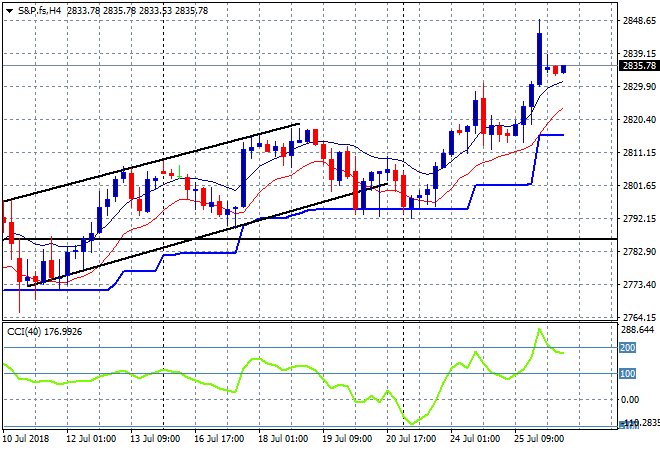This screenshot has height=450, width=660.
Task: Click the 25 Jul 09:00 time label
Action: [539, 439]
